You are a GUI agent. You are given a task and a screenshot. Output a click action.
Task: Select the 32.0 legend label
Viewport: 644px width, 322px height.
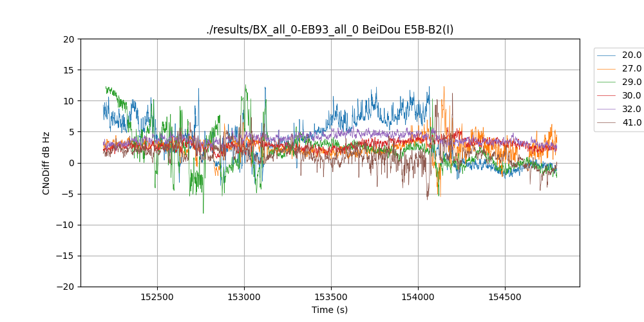(x=631, y=109)
